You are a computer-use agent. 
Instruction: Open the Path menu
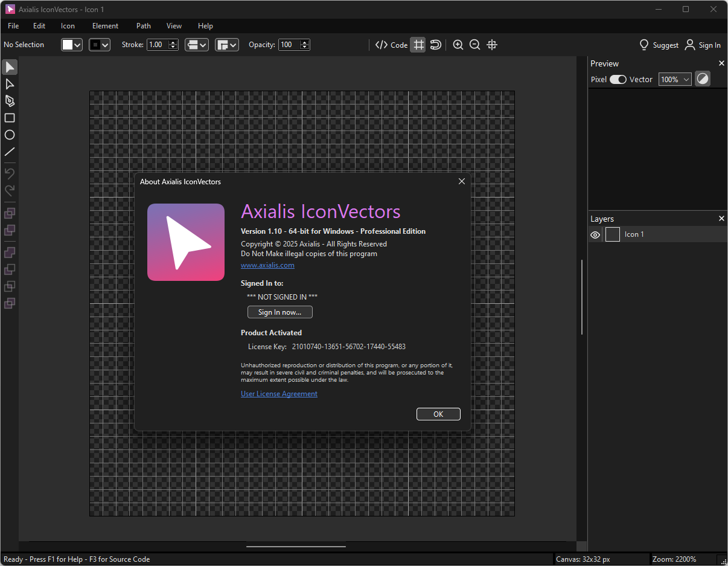point(144,26)
